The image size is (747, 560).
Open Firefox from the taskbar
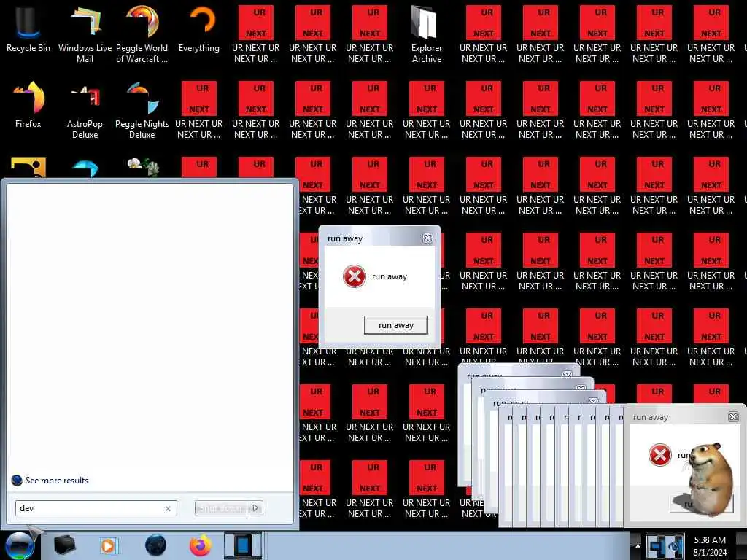click(201, 545)
